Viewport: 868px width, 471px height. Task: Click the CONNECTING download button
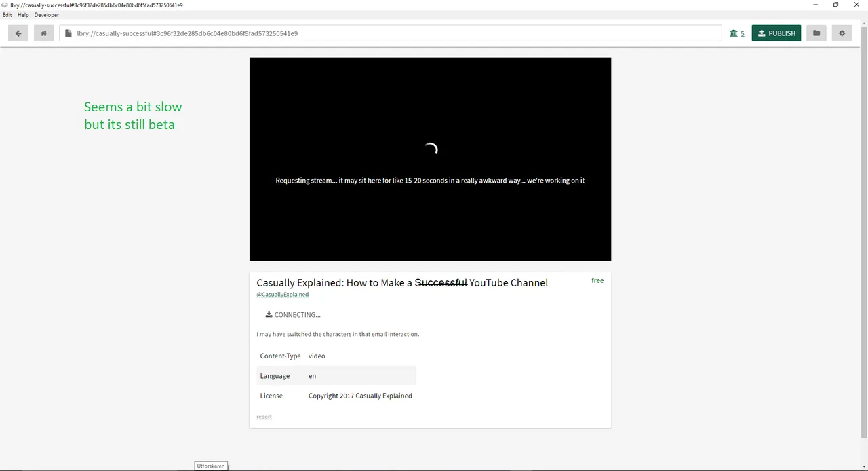pyautogui.click(x=293, y=314)
